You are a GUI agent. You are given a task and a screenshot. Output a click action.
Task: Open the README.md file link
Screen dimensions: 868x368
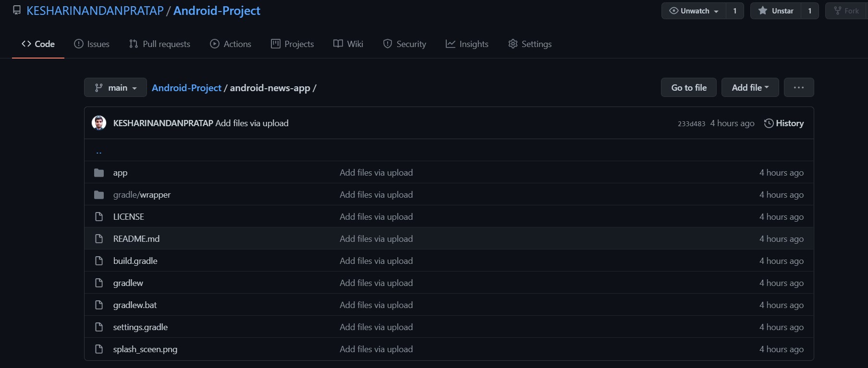coord(136,239)
